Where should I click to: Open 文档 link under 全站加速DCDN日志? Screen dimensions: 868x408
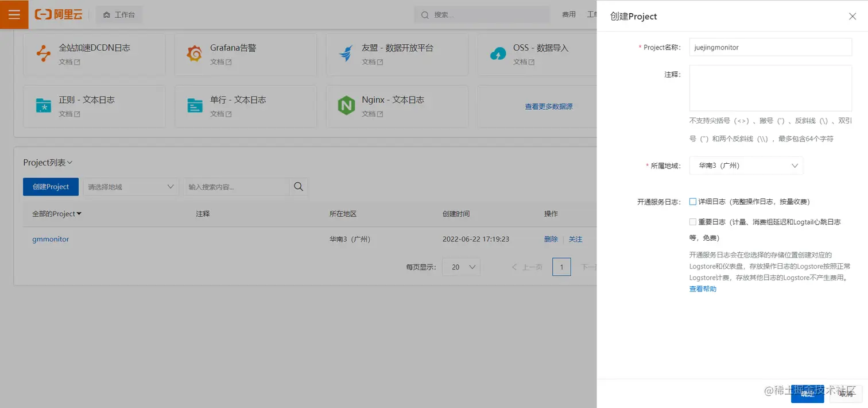(x=69, y=61)
